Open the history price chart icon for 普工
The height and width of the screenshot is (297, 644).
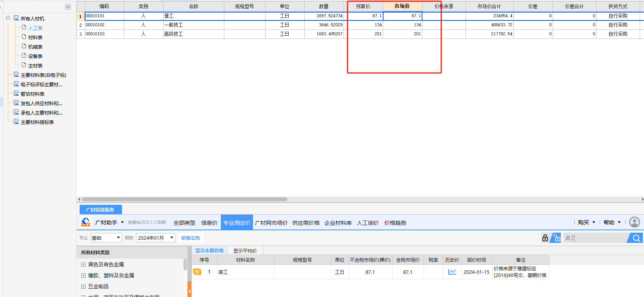tap(452, 272)
